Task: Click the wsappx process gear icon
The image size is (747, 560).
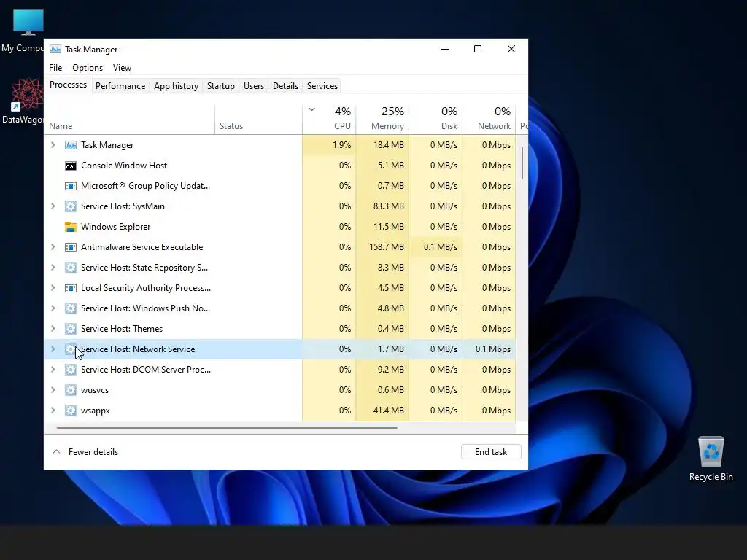Action: (71, 411)
